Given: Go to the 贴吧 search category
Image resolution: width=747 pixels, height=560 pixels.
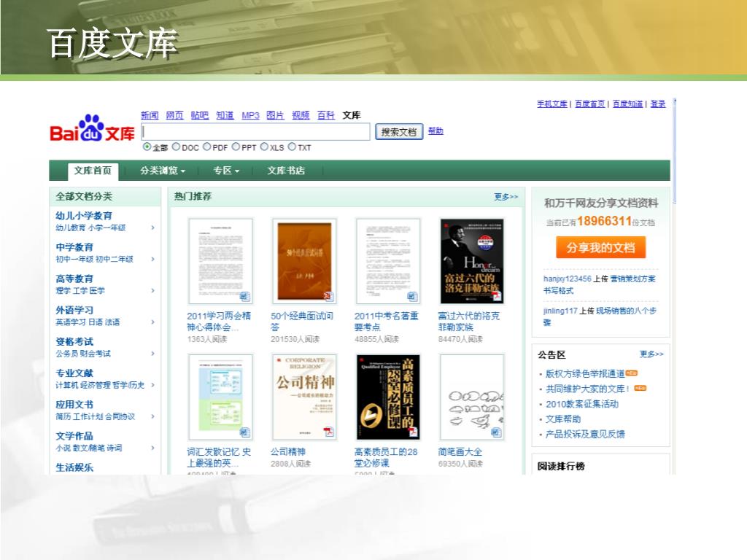Looking at the screenshot, I should [200, 115].
